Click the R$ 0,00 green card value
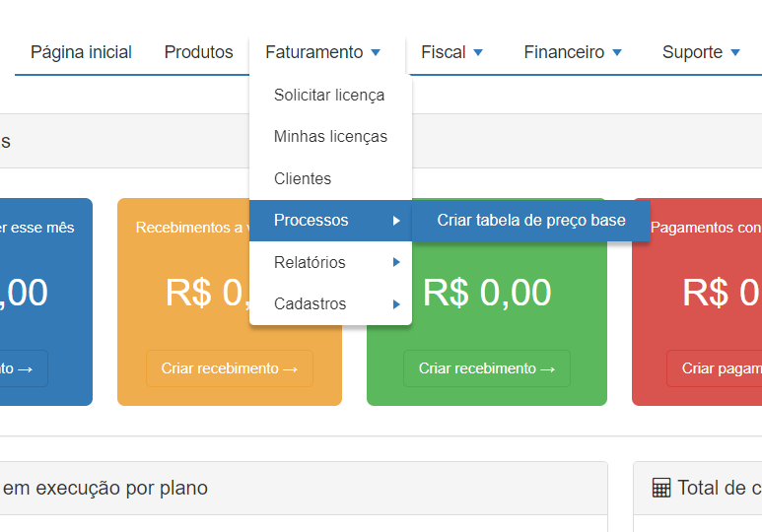The height and width of the screenshot is (532, 762). tap(487, 293)
